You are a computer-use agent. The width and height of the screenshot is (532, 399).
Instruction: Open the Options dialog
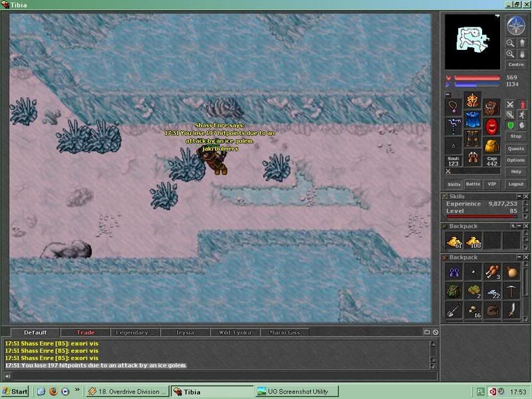[516, 160]
